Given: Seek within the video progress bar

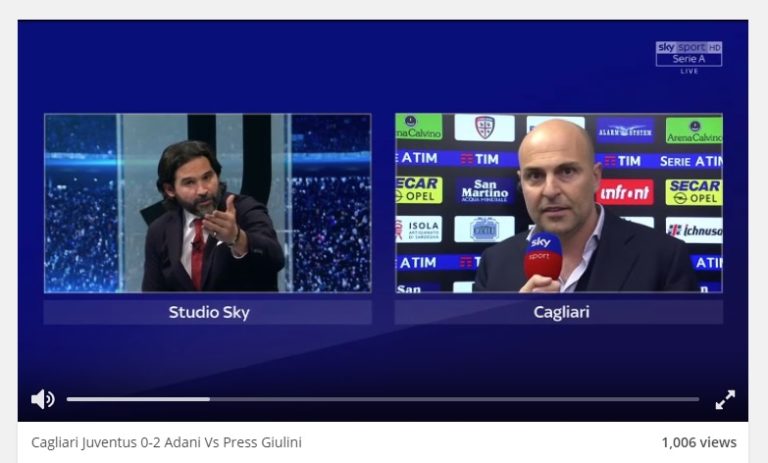Looking at the screenshot, I should point(383,399).
